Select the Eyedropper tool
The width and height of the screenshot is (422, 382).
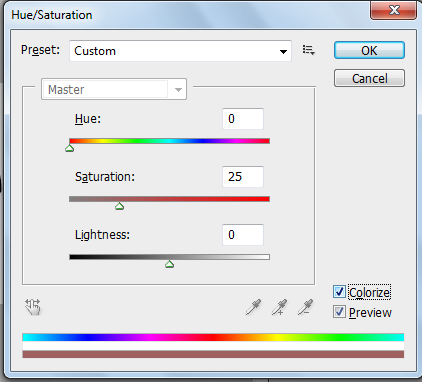tap(253, 307)
